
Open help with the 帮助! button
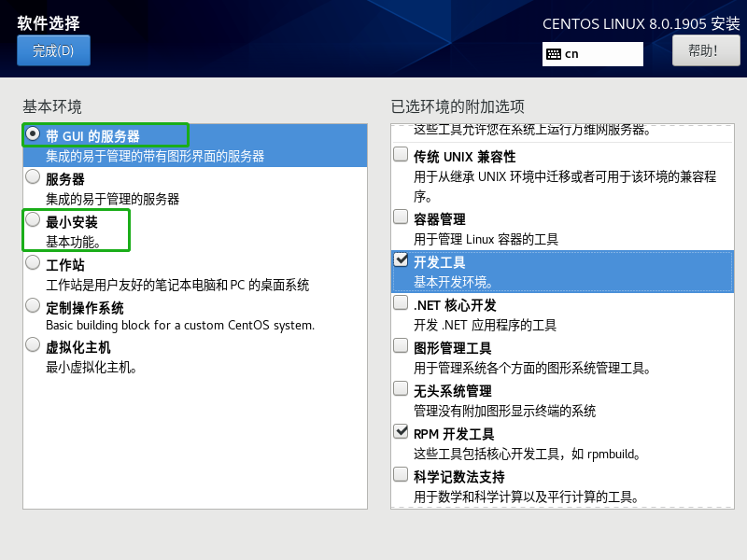706,51
